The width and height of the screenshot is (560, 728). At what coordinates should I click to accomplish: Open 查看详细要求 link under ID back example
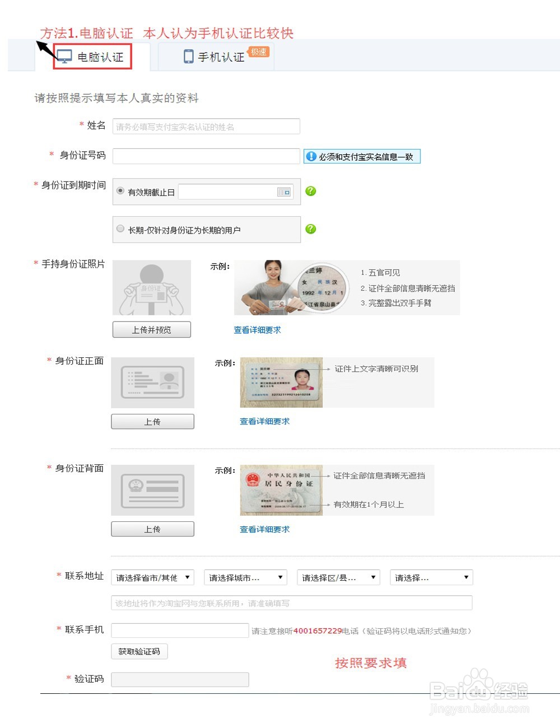coord(265,529)
